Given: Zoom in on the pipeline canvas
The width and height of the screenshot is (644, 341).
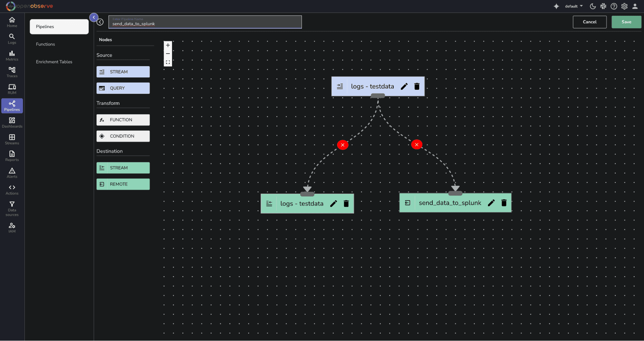Looking at the screenshot, I should [x=168, y=45].
